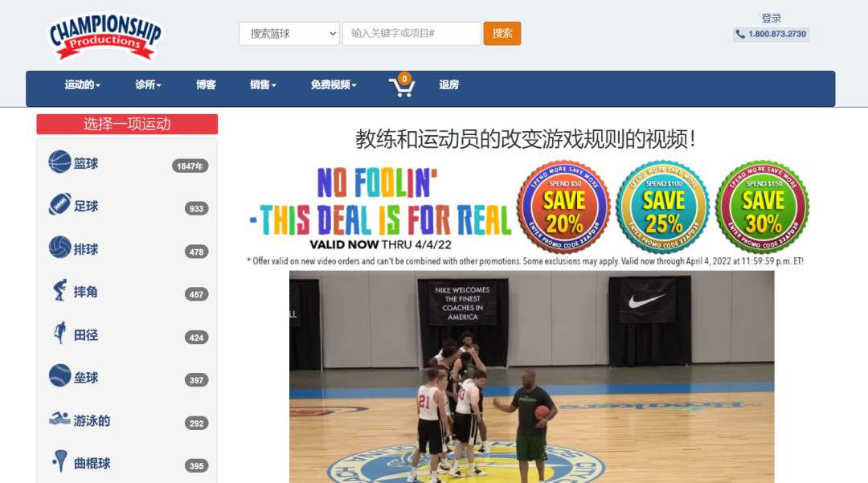The width and height of the screenshot is (868, 483).
Task: Click the 教练和运动员的改变游戏规则的视频 headline
Action: [525, 139]
